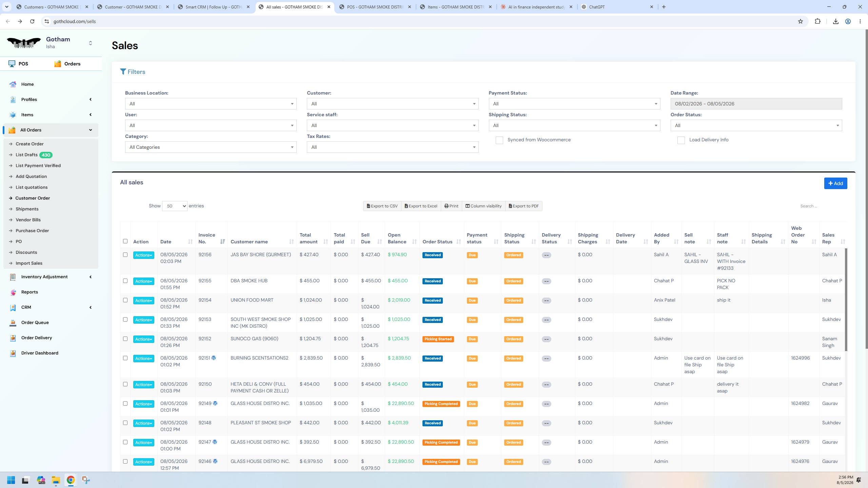Open the POS monitor icon
The image size is (868, 488).
point(12,64)
